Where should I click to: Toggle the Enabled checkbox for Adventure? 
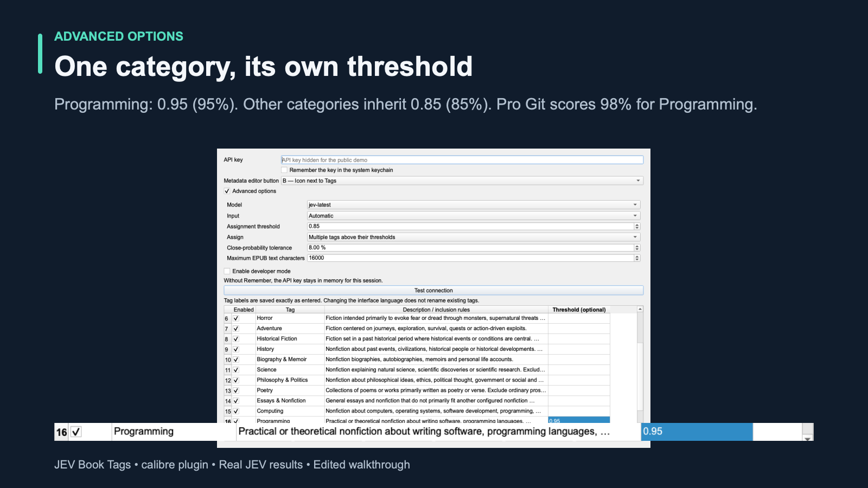(236, 329)
